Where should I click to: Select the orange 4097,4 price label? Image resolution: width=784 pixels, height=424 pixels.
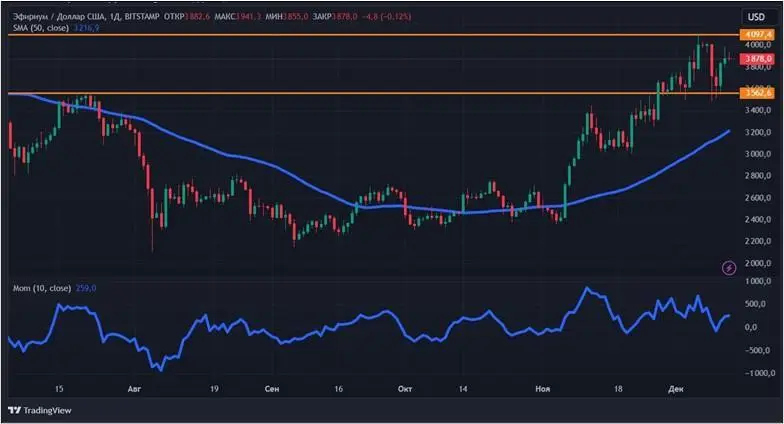(755, 35)
